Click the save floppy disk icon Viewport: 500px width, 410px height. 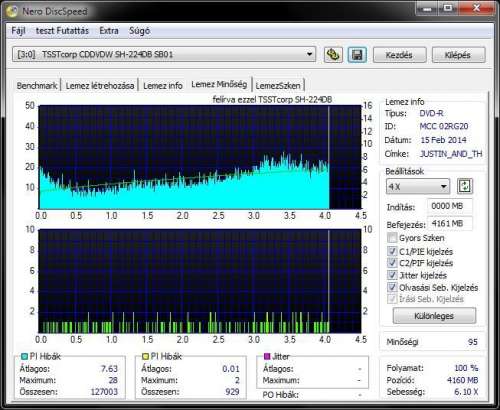point(357,55)
